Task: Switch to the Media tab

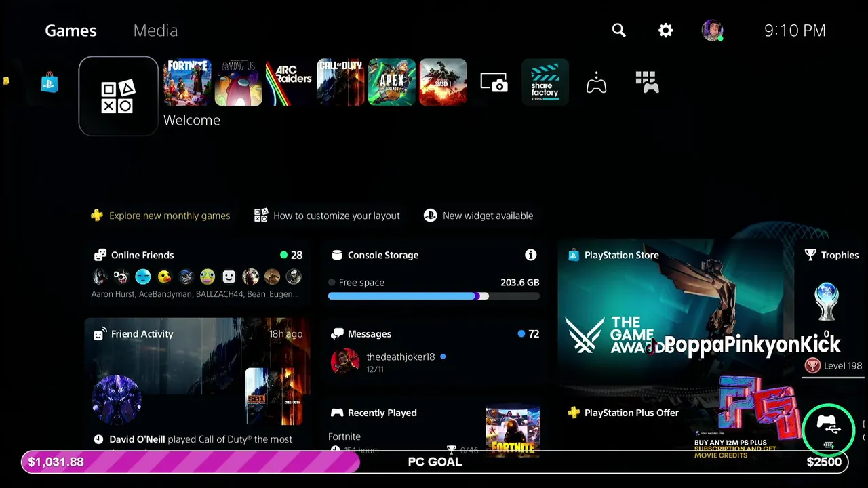Action: (x=155, y=30)
